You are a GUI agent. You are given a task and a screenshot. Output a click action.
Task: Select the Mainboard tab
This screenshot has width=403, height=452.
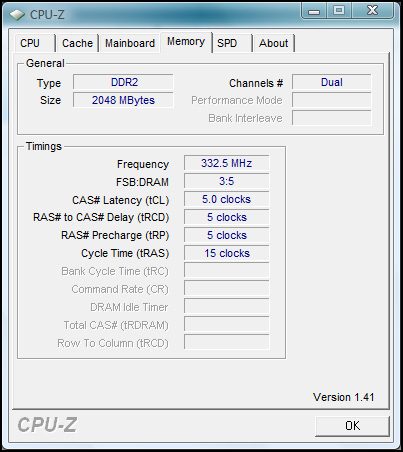tap(130, 43)
